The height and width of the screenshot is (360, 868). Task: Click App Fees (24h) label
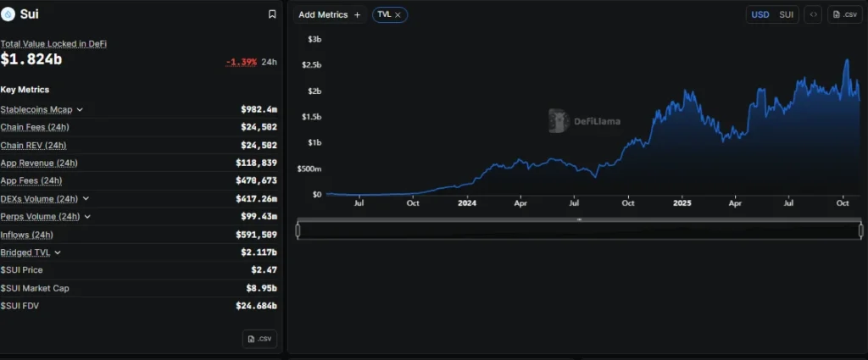[31, 180]
